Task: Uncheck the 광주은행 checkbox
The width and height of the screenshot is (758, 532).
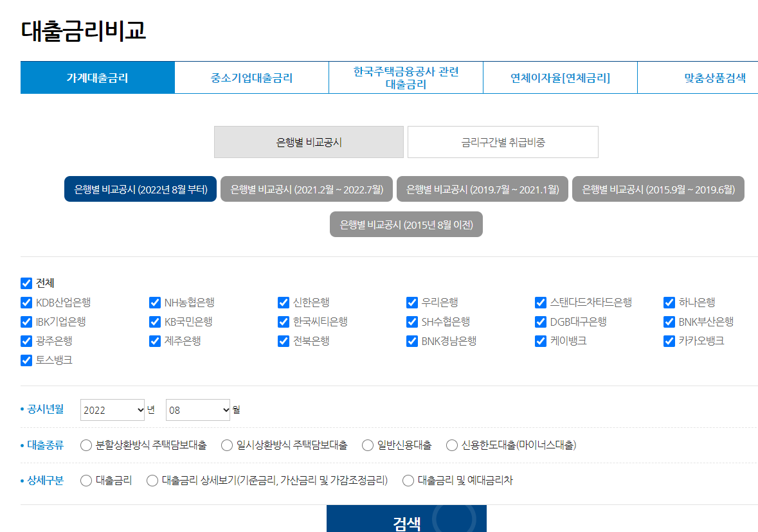Action: [x=26, y=341]
